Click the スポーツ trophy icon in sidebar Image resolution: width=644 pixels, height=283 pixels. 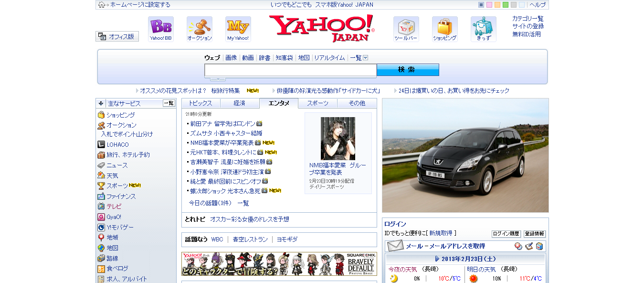[101, 186]
